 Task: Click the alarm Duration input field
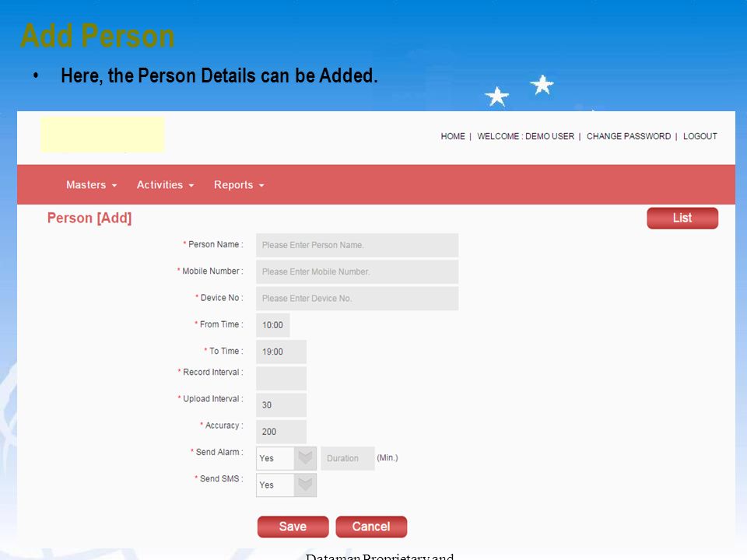point(347,459)
